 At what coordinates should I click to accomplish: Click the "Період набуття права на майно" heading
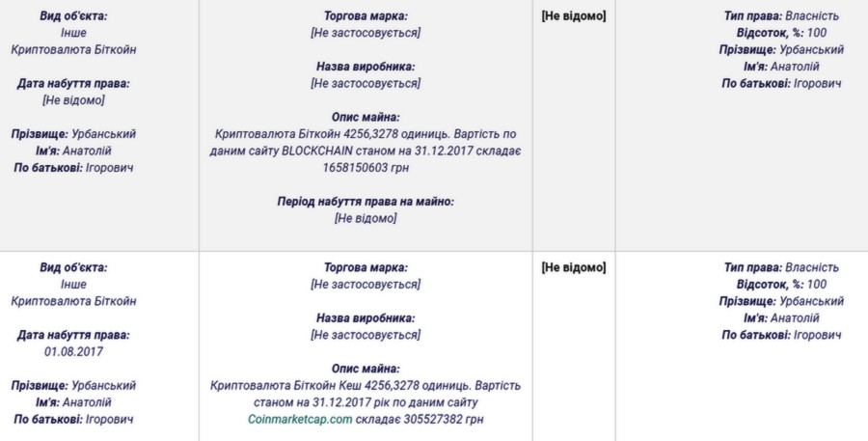(x=365, y=201)
